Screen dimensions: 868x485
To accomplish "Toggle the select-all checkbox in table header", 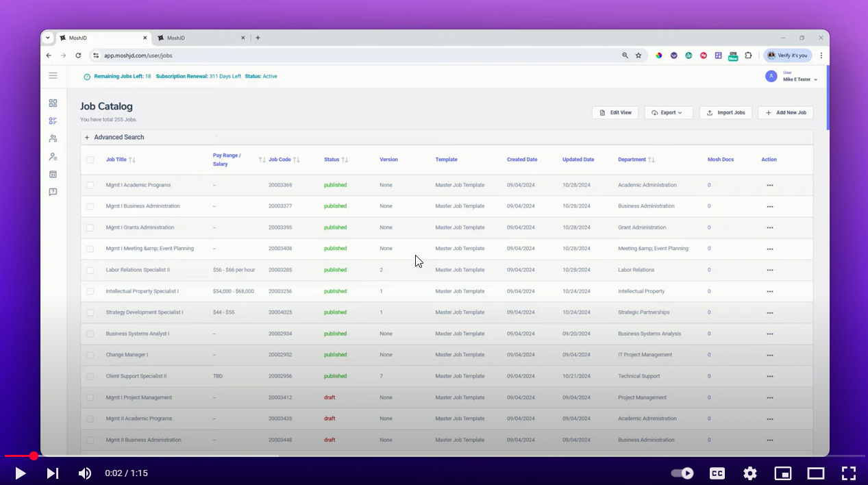I will click(90, 160).
